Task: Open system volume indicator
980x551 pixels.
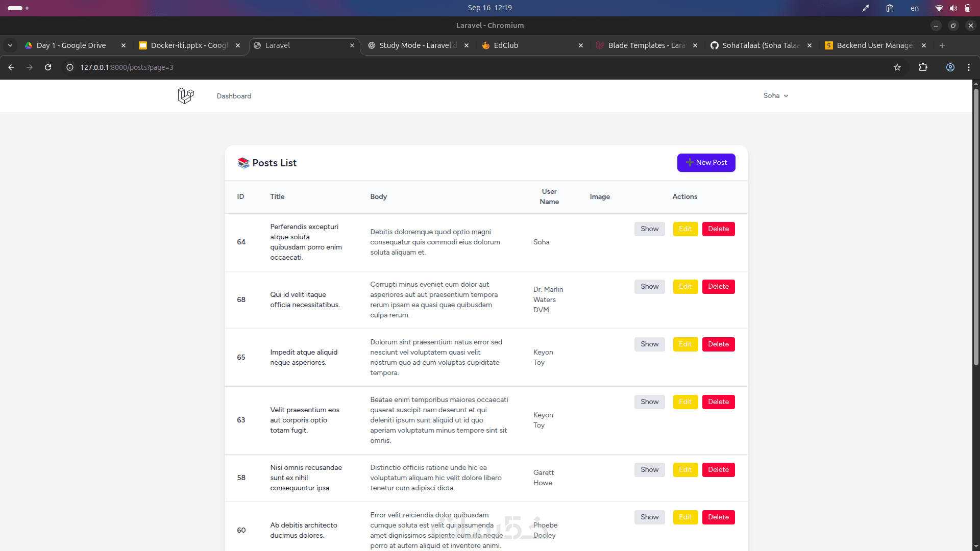Action: click(x=953, y=8)
